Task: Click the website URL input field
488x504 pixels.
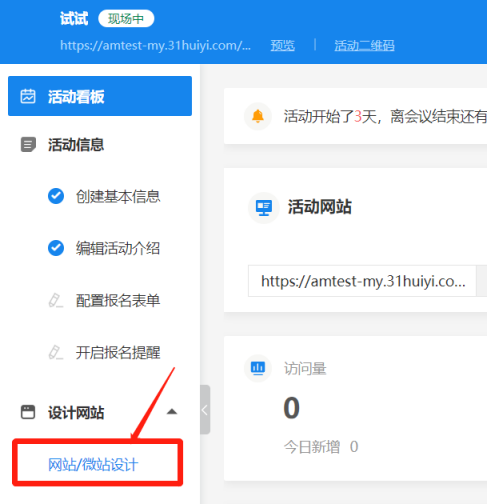Action: (x=362, y=281)
